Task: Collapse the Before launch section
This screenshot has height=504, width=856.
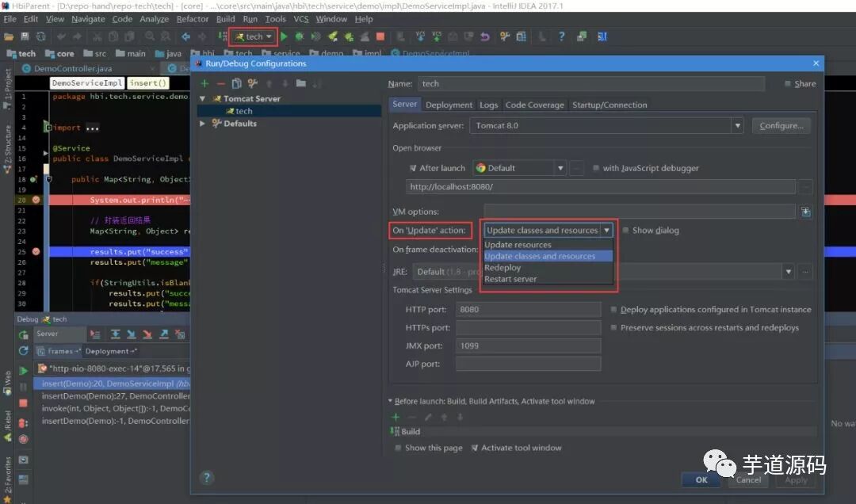Action: 390,401
